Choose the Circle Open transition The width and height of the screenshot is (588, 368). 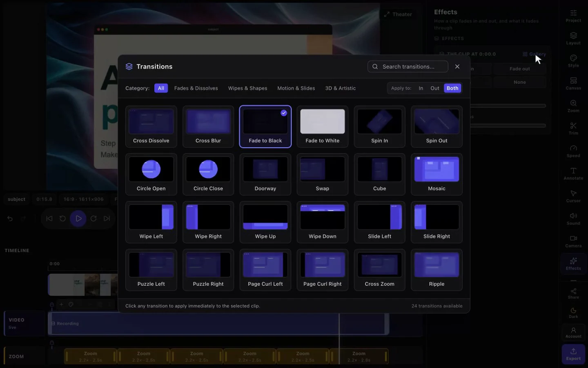click(151, 174)
